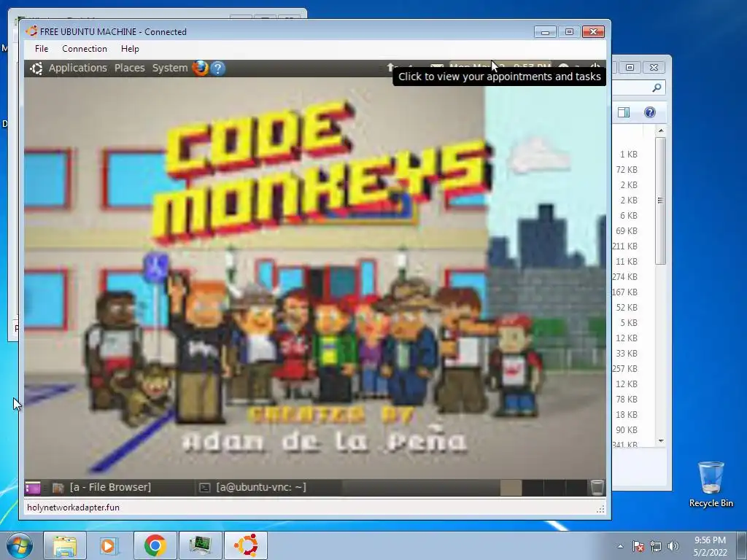Select the 211 KB file size entry
Viewport: 747px width, 560px height.
(625, 246)
